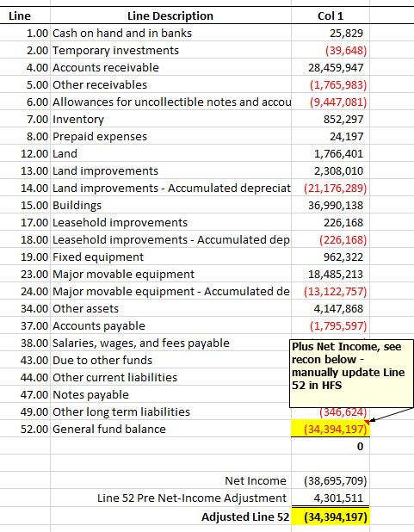Click the 'Other receivables' cell

(170, 84)
